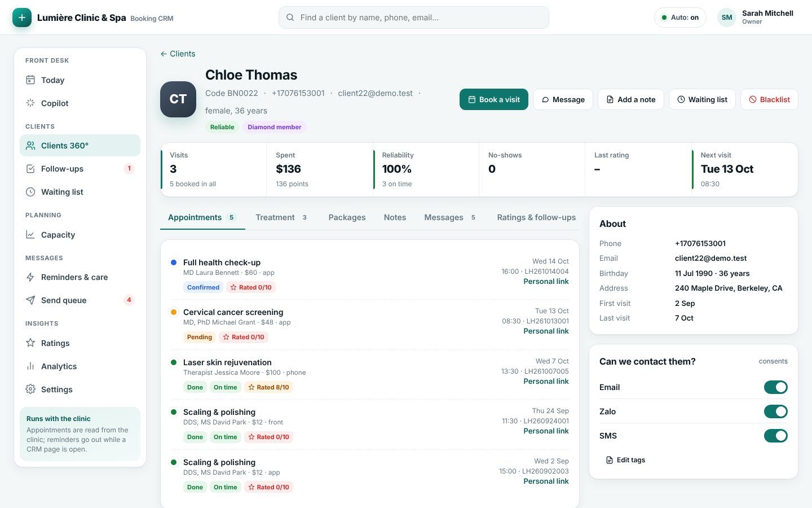
Task: Click the Waiting list header button
Action: (702, 99)
